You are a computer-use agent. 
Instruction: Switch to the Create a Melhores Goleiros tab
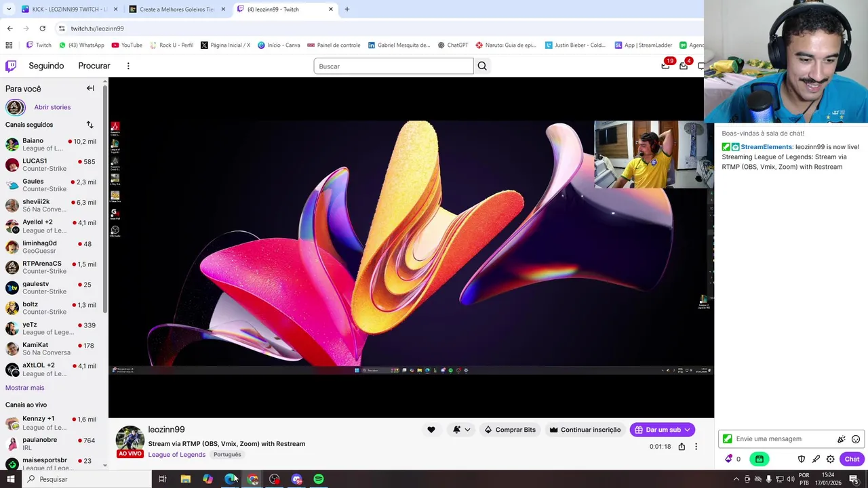coord(178,9)
